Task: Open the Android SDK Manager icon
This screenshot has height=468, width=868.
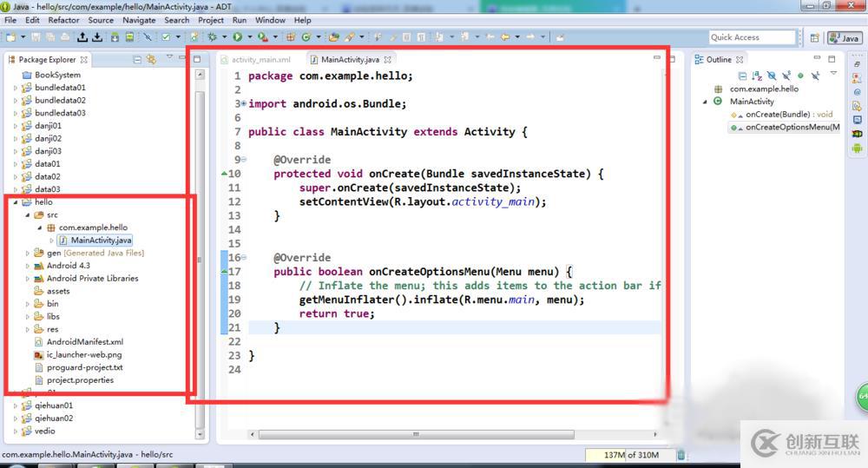Action: (115, 37)
